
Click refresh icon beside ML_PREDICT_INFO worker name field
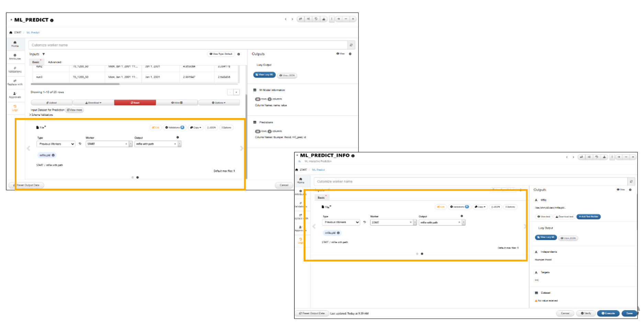[631, 181]
